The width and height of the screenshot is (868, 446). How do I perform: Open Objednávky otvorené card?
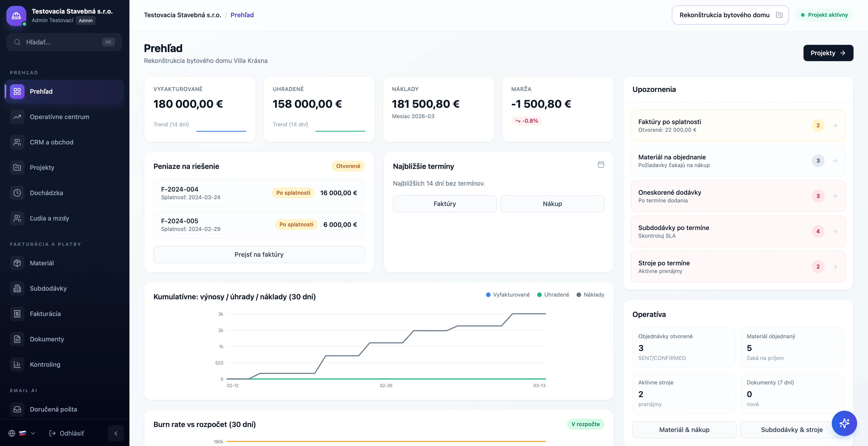(684, 347)
